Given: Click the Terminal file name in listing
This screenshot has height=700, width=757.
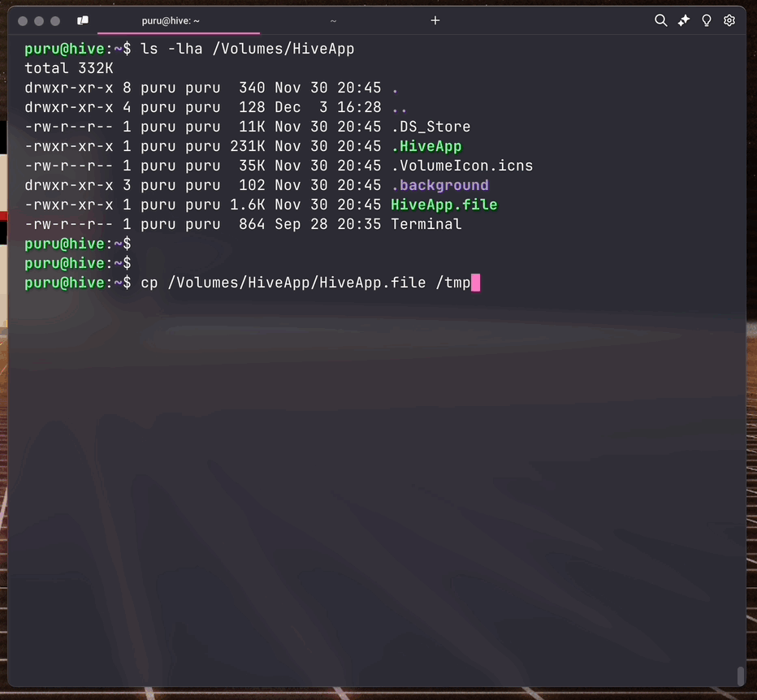Looking at the screenshot, I should click(426, 224).
